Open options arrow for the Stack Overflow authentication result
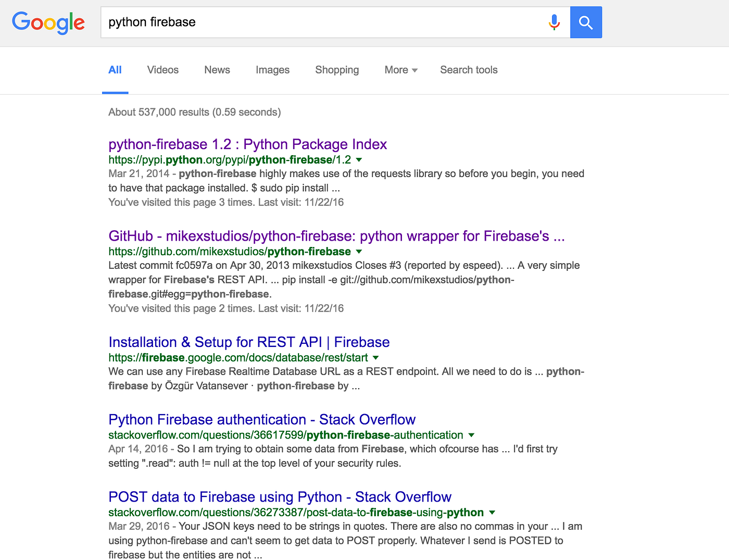 [471, 435]
